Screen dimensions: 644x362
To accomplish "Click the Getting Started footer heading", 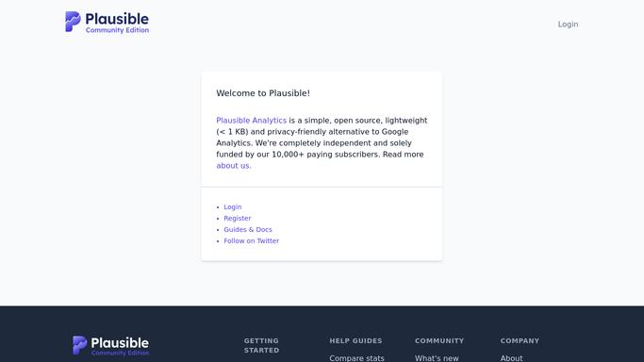I will pyautogui.click(x=261, y=346).
